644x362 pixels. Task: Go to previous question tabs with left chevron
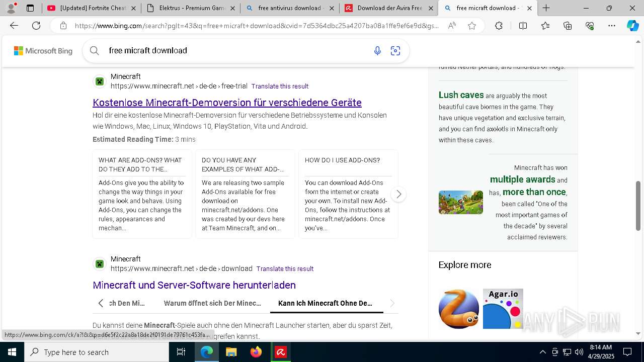101,303
